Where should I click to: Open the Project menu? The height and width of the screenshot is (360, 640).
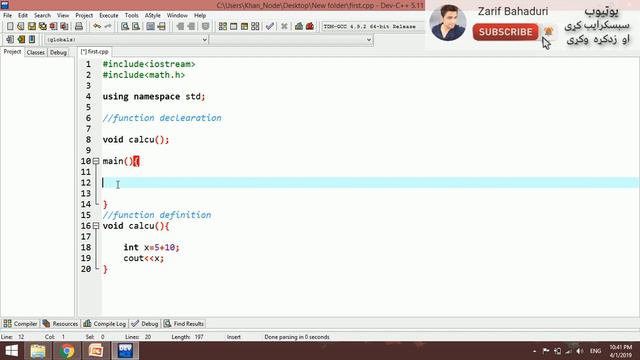(x=84, y=15)
